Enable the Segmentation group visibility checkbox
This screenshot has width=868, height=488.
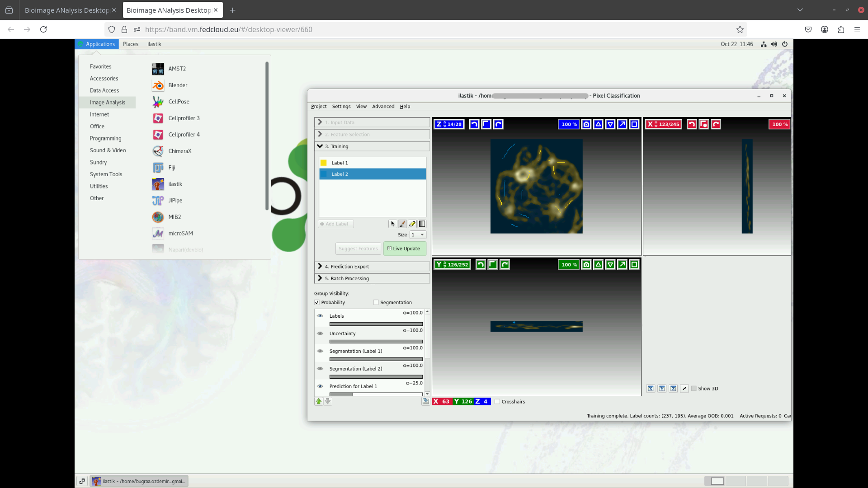[376, 303]
